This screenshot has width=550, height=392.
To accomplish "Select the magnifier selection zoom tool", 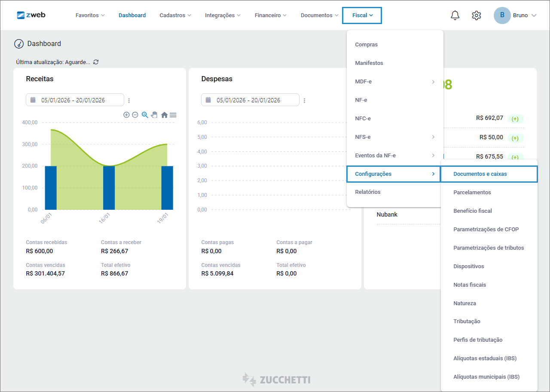I will [145, 115].
